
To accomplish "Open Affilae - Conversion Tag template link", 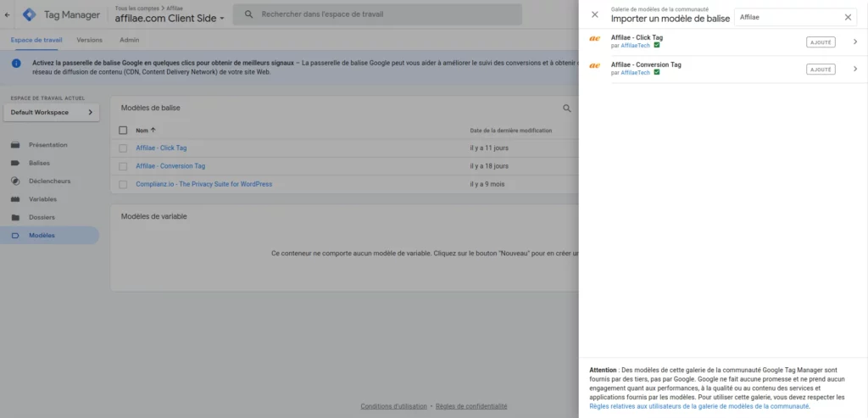I will pyautogui.click(x=170, y=166).
